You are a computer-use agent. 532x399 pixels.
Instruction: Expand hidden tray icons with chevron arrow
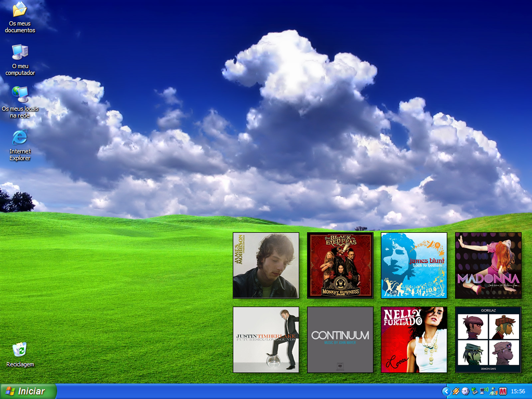[x=446, y=392]
